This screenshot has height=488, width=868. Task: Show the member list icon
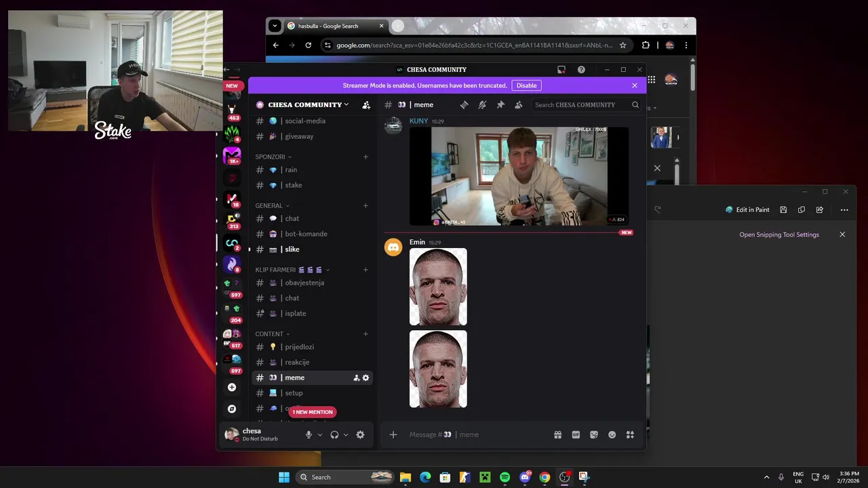click(518, 104)
